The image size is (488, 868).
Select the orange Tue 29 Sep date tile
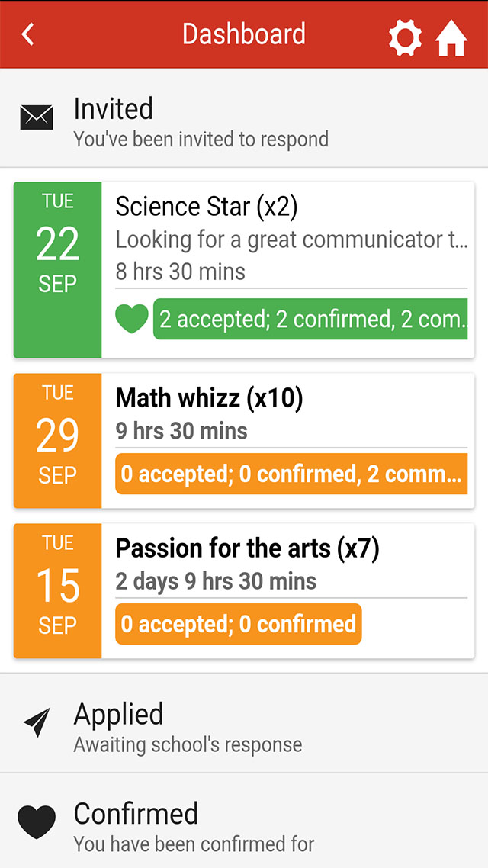pyautogui.click(x=58, y=440)
